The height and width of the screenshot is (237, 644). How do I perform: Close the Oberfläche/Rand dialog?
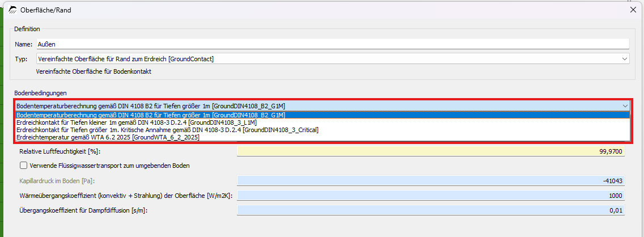633,10
